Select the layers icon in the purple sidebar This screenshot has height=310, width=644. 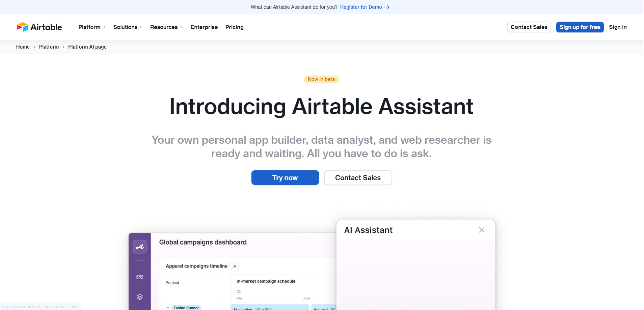pyautogui.click(x=139, y=297)
